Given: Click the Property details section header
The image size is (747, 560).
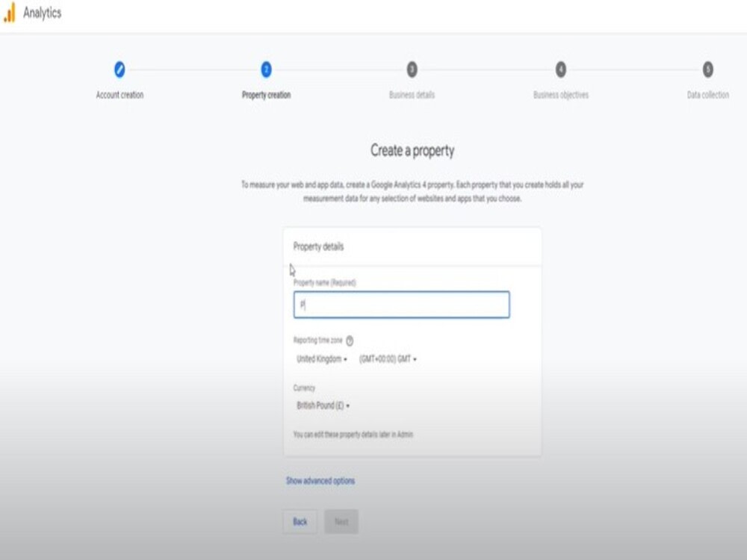Looking at the screenshot, I should [318, 246].
